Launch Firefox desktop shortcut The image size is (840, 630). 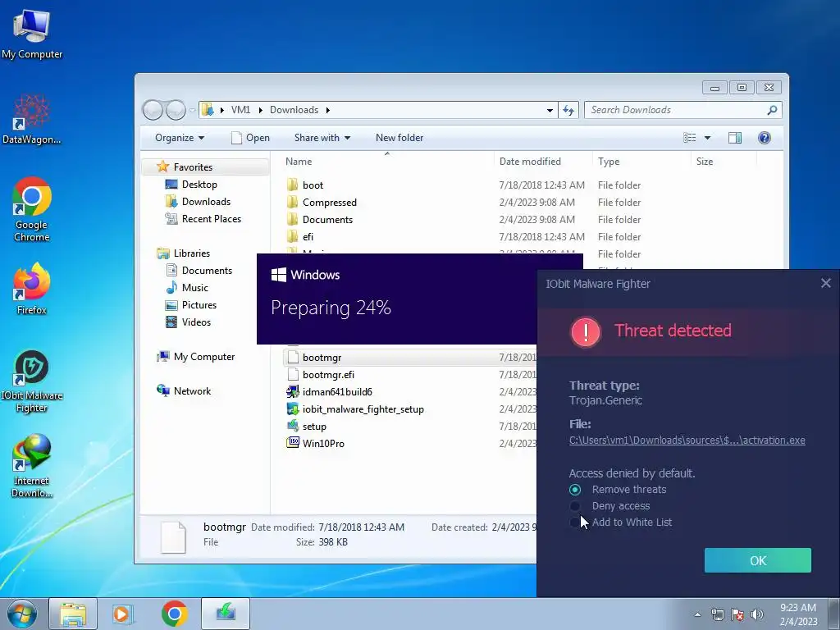click(x=32, y=289)
